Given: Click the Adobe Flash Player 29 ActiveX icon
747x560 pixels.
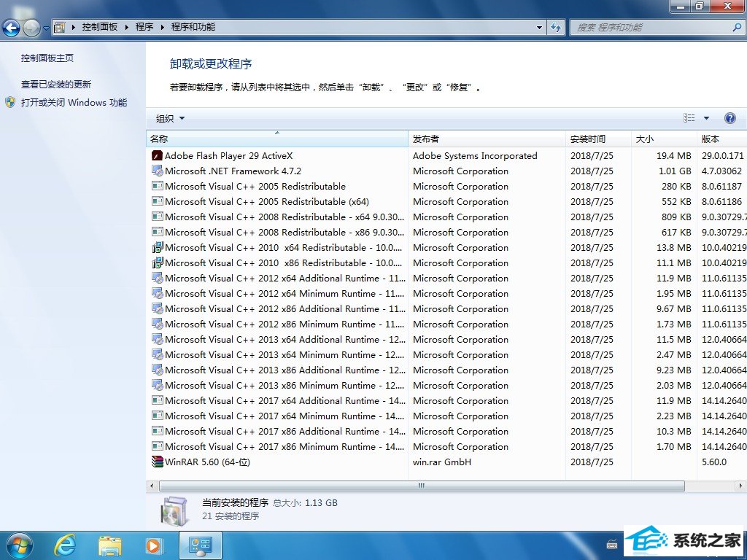Looking at the screenshot, I should tap(158, 156).
